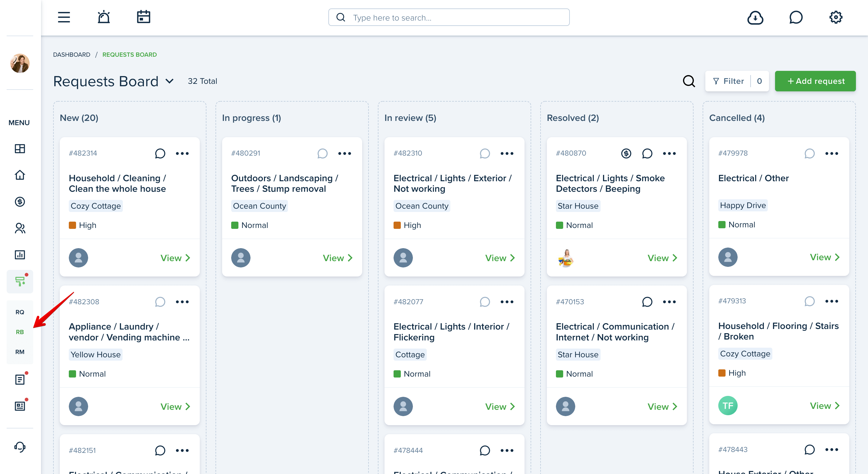Open comments on request #482308
This screenshot has height=474, width=868.
160,302
